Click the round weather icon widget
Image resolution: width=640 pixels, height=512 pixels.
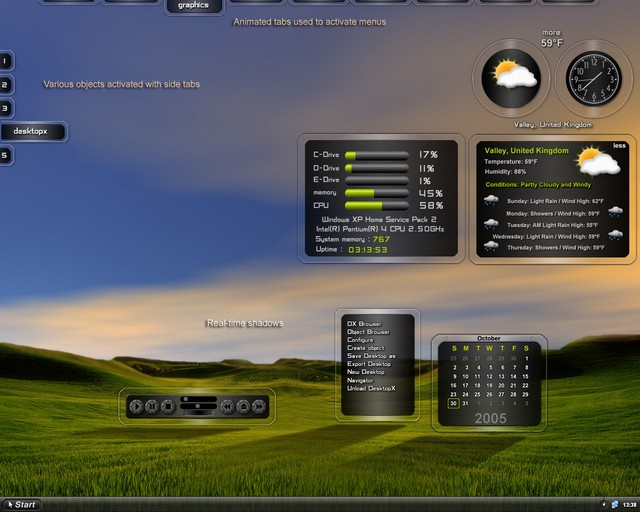point(510,78)
